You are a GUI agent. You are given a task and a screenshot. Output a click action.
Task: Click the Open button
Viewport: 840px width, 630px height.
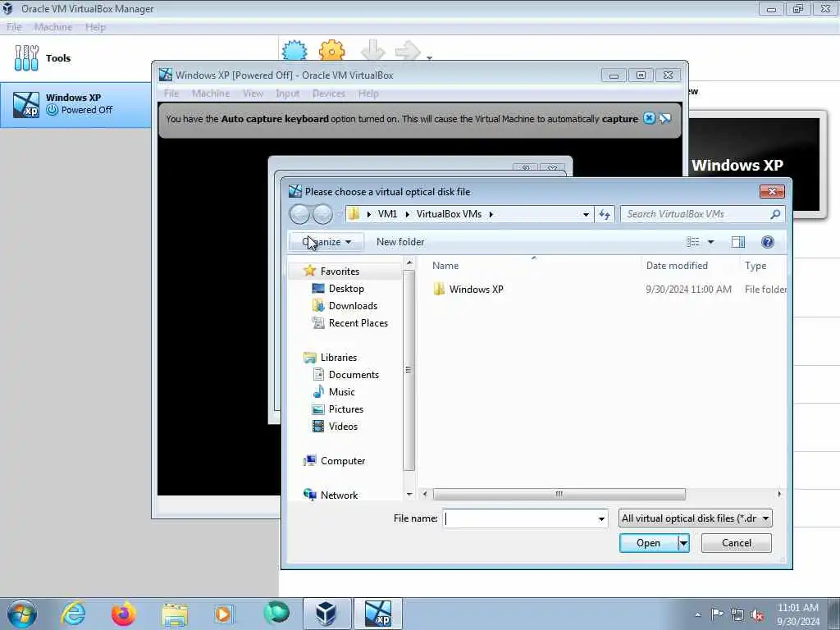(648, 543)
